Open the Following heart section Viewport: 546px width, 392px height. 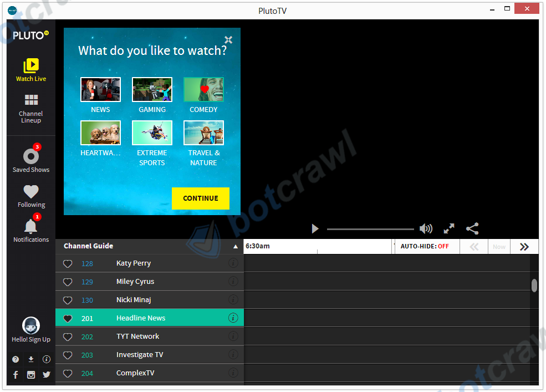tap(31, 196)
